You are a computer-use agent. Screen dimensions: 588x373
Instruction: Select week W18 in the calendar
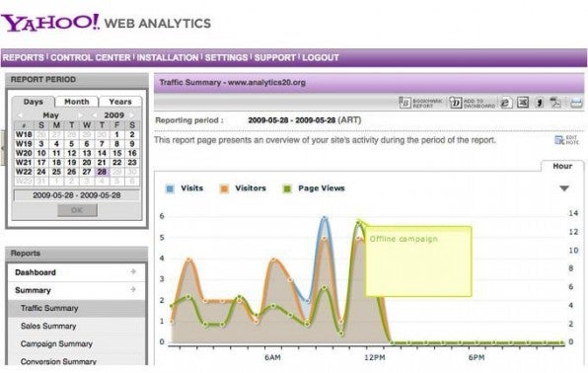coord(24,134)
